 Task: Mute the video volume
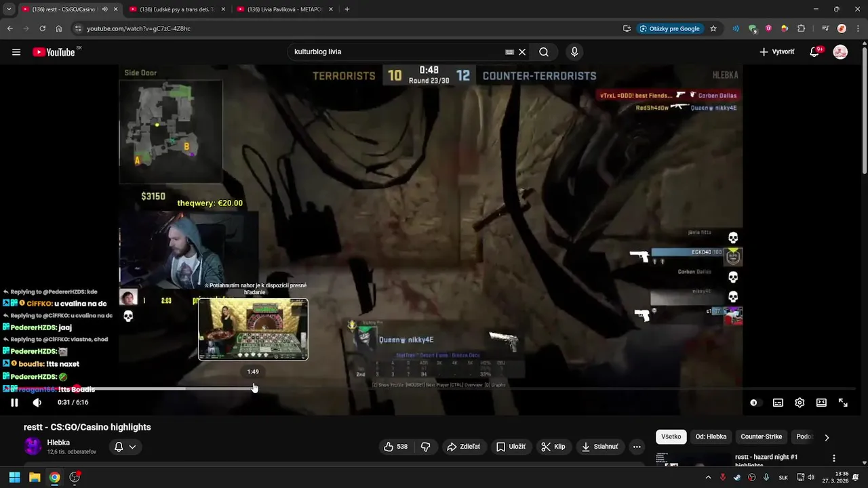click(x=37, y=403)
